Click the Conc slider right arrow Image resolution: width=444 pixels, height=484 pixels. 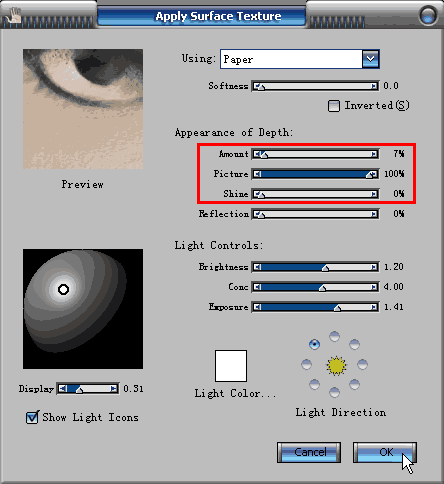click(374, 287)
